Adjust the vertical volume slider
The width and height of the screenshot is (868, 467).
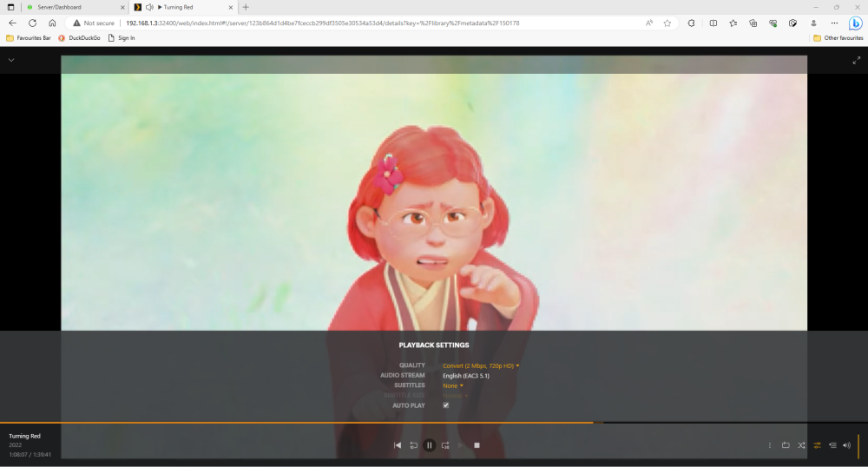click(858, 445)
